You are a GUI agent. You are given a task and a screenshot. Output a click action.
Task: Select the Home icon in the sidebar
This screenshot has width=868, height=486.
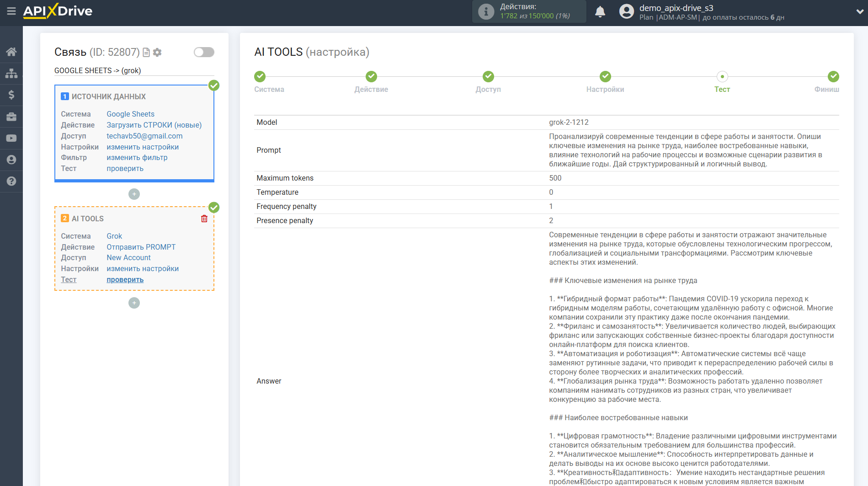11,52
